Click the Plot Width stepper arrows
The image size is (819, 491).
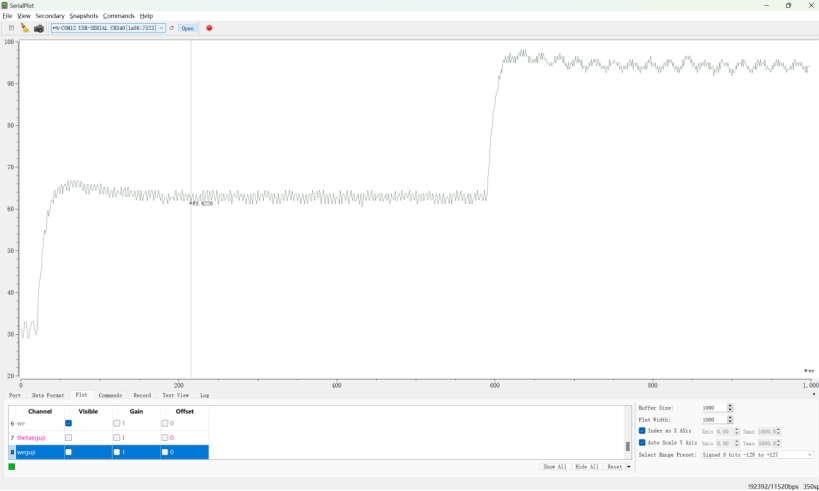pyautogui.click(x=730, y=419)
